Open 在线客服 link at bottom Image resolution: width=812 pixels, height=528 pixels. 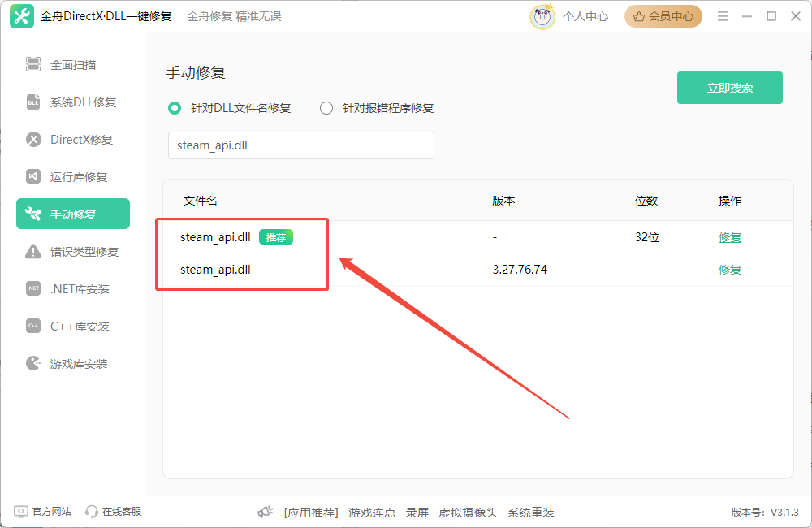coord(122,512)
